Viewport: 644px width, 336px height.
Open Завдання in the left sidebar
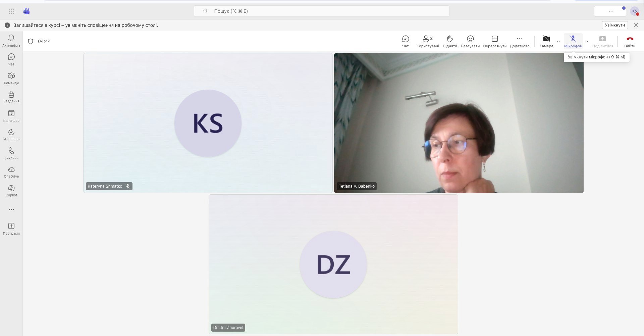coord(11,97)
